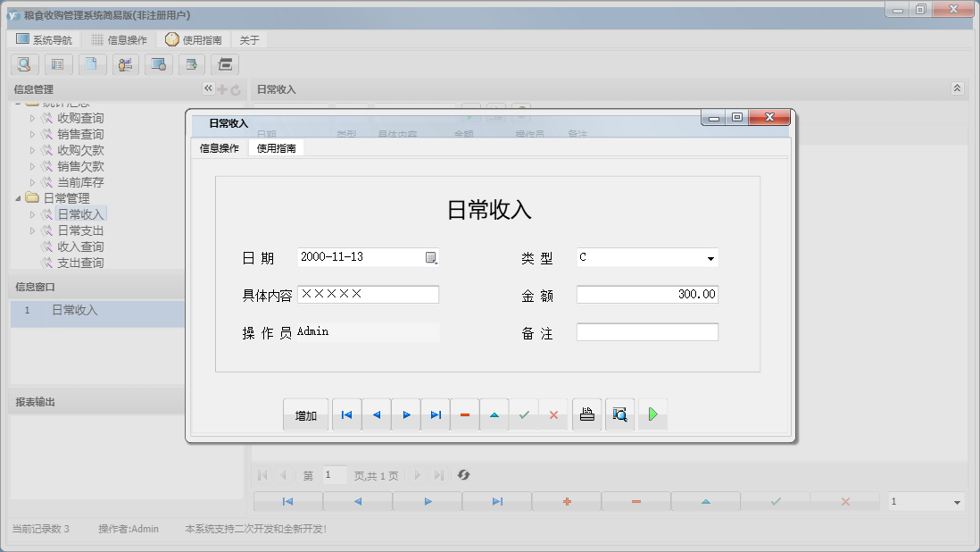This screenshot has width=980, height=552.
Task: Delete current record with the red minus icon
Action: coord(465,414)
